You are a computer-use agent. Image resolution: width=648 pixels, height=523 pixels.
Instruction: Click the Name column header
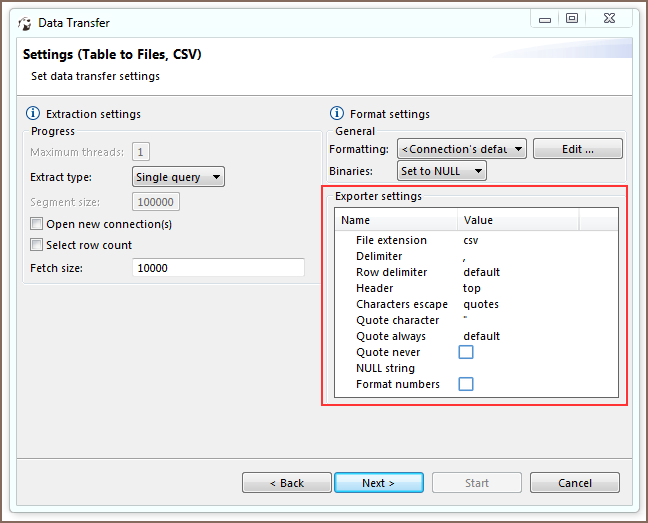(x=396, y=220)
